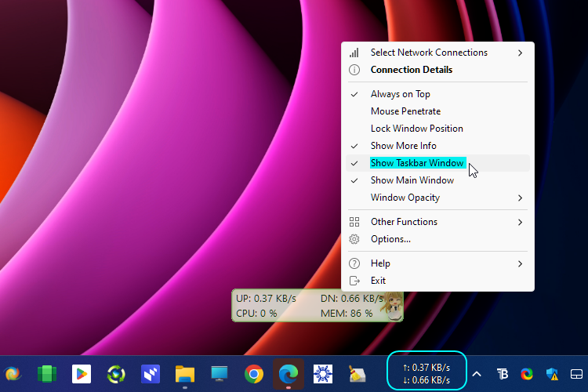The height and width of the screenshot is (392, 588).
Task: Click the DN: 0.66 KB/s readout
Action: pos(351,299)
